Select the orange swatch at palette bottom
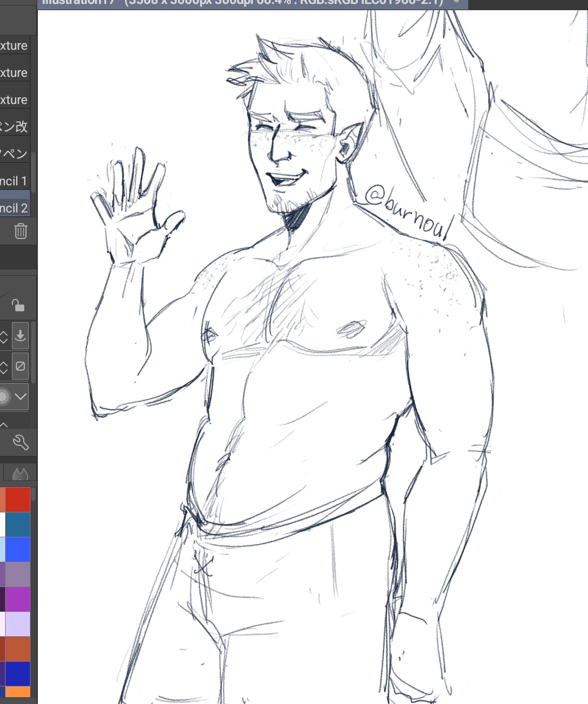The image size is (588, 704). point(18,692)
